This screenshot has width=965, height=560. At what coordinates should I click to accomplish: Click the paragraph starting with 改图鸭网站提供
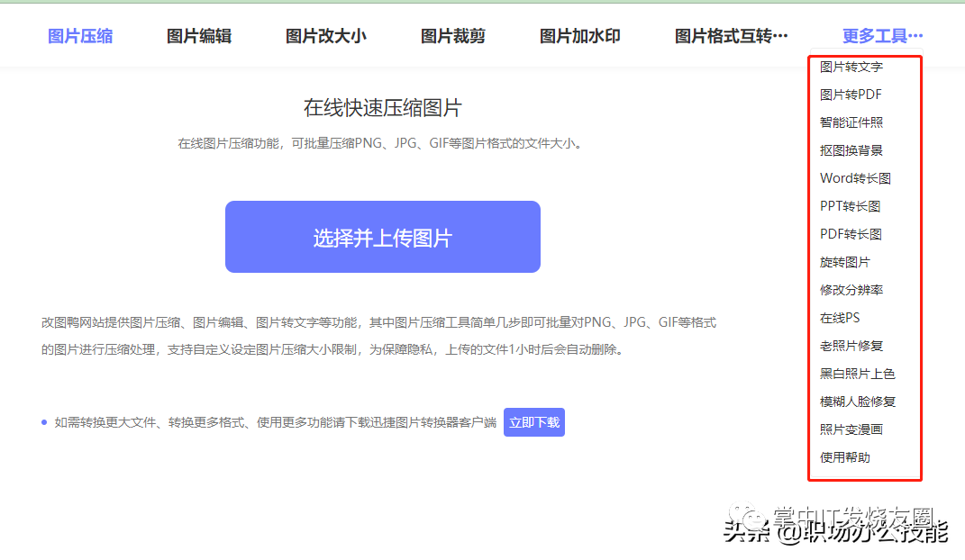tap(378, 336)
